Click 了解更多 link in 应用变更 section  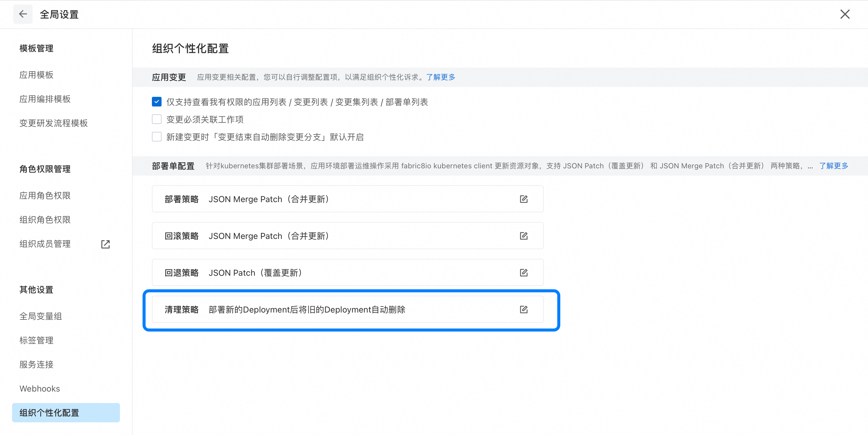pos(440,77)
